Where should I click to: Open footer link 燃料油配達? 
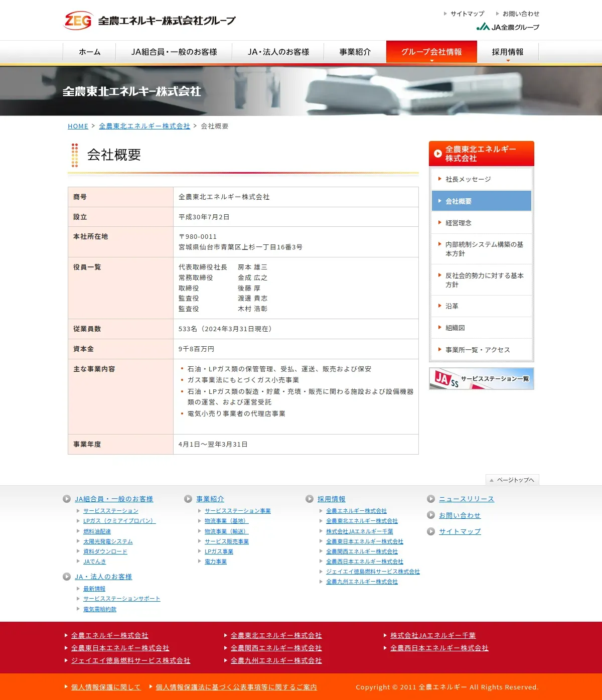pyautogui.click(x=97, y=531)
